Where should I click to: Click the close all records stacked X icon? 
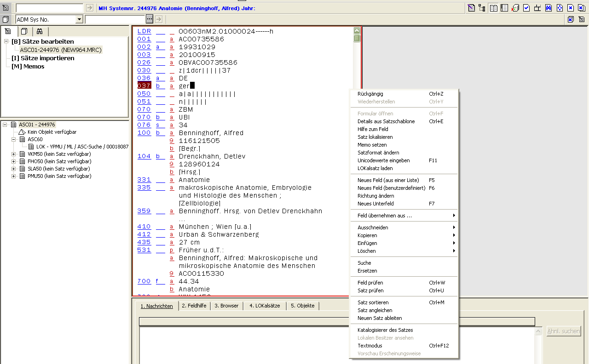582,8
